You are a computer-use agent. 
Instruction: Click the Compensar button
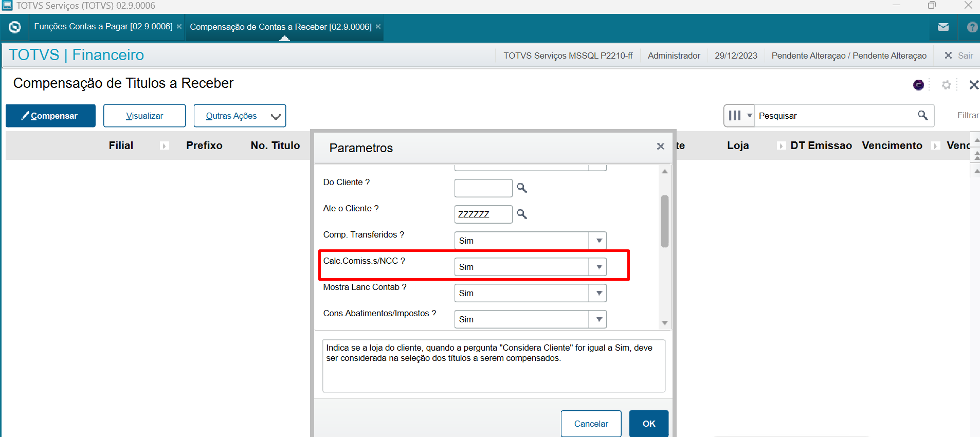pos(50,116)
